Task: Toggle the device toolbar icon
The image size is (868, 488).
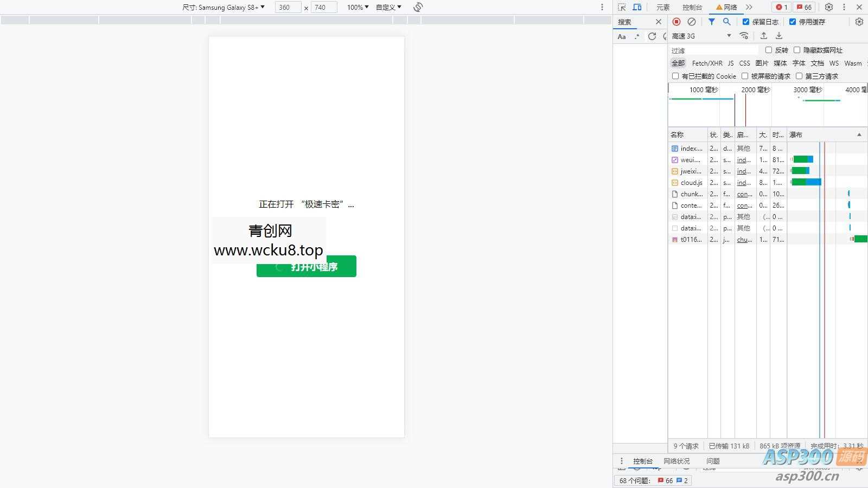Action: [636, 7]
